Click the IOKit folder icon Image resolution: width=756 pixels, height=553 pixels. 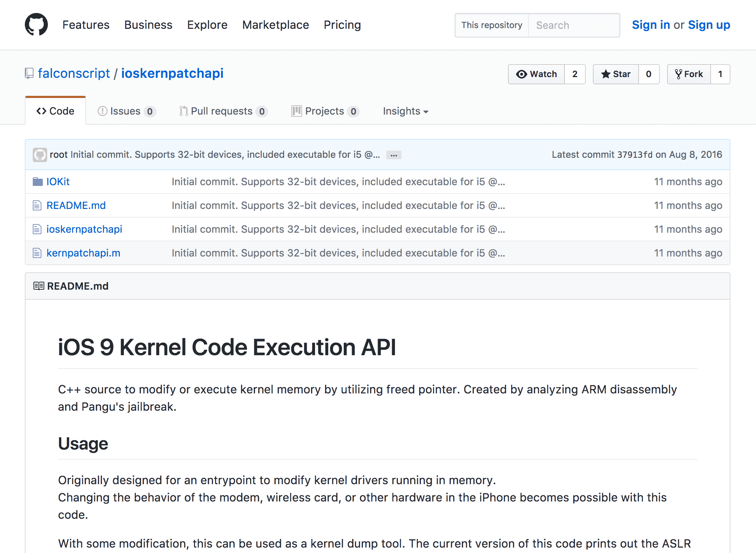[37, 182]
